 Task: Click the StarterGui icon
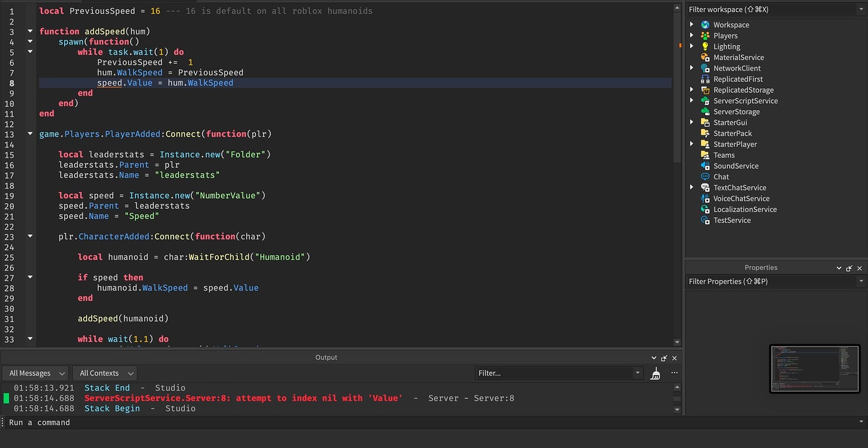click(x=705, y=123)
